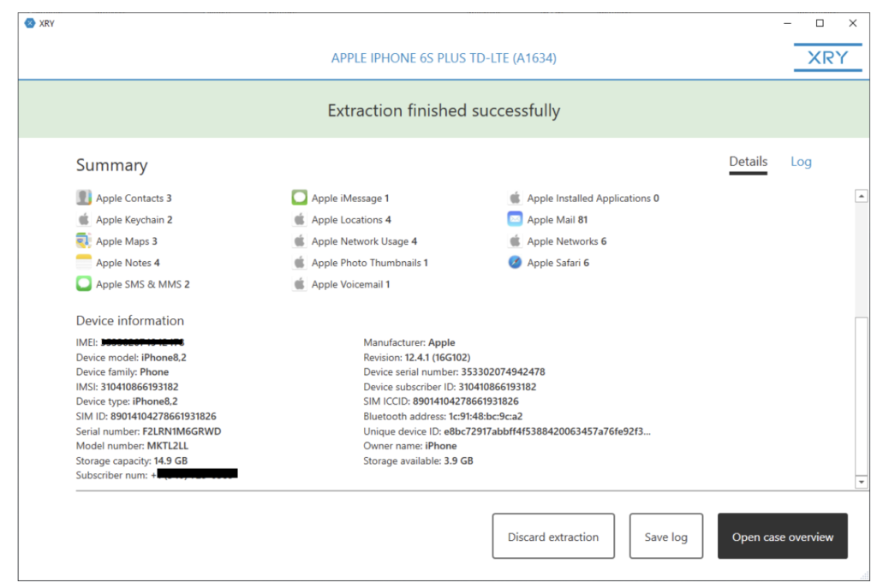Click the Manufacturer Apple line
Image resolution: width=877 pixels, height=588 pixels.
[409, 342]
